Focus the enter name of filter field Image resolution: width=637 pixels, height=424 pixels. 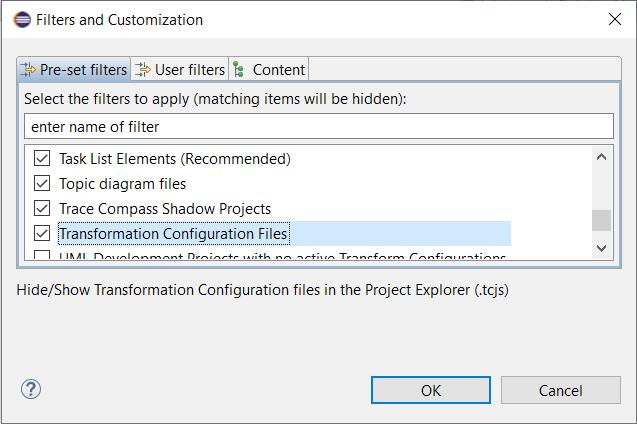pyautogui.click(x=319, y=127)
